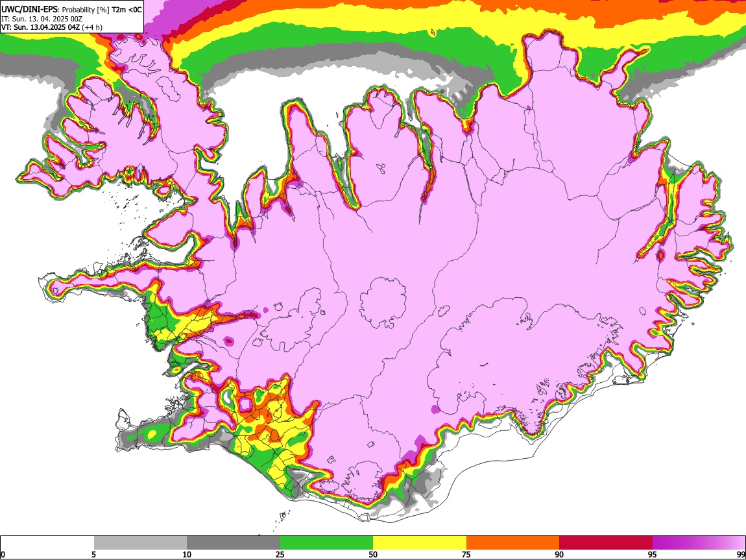
Task: Click the green 25–50% legend segment
Action: click(326, 542)
